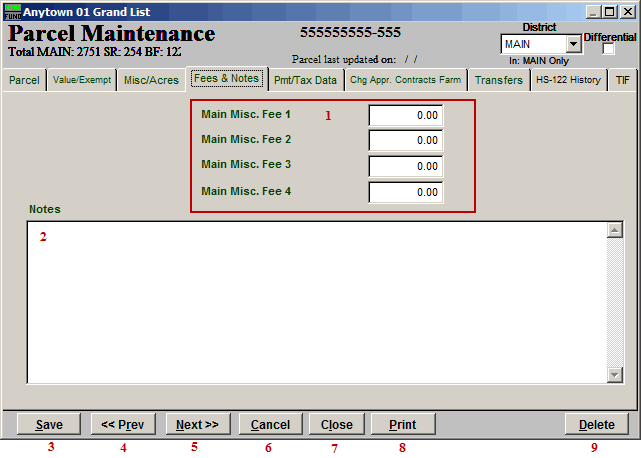Screen dimensions: 641x458
Task: Switch to the Parcel tab
Action: pyautogui.click(x=24, y=80)
